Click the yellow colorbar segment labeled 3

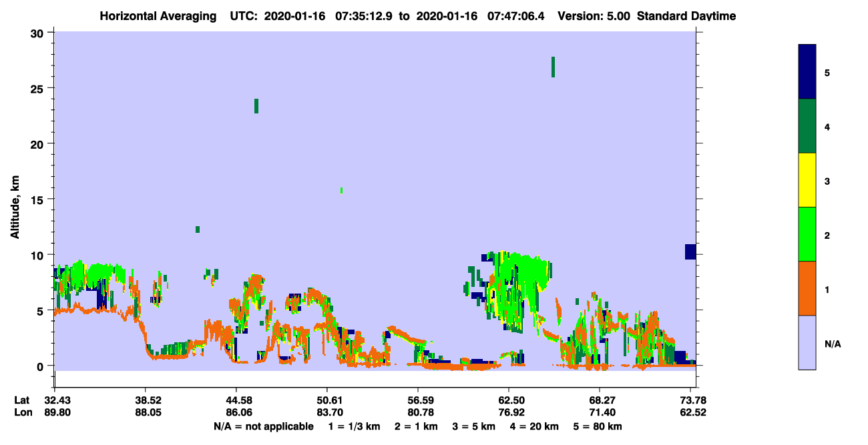(807, 180)
